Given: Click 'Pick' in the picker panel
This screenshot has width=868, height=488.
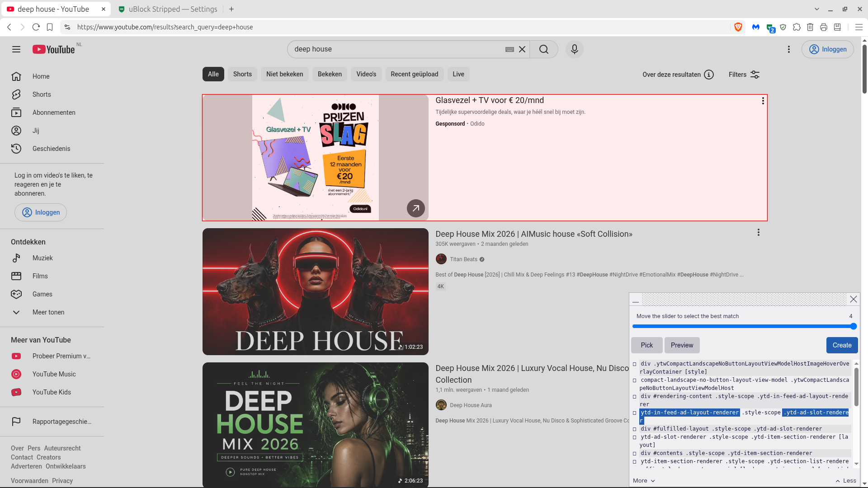Looking at the screenshot, I should coord(647,345).
